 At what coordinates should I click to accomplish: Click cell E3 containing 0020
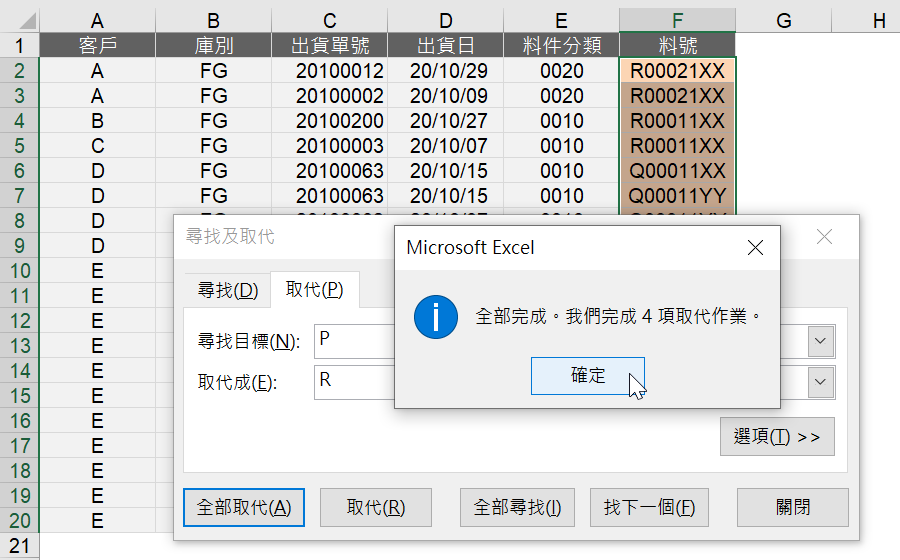point(561,96)
